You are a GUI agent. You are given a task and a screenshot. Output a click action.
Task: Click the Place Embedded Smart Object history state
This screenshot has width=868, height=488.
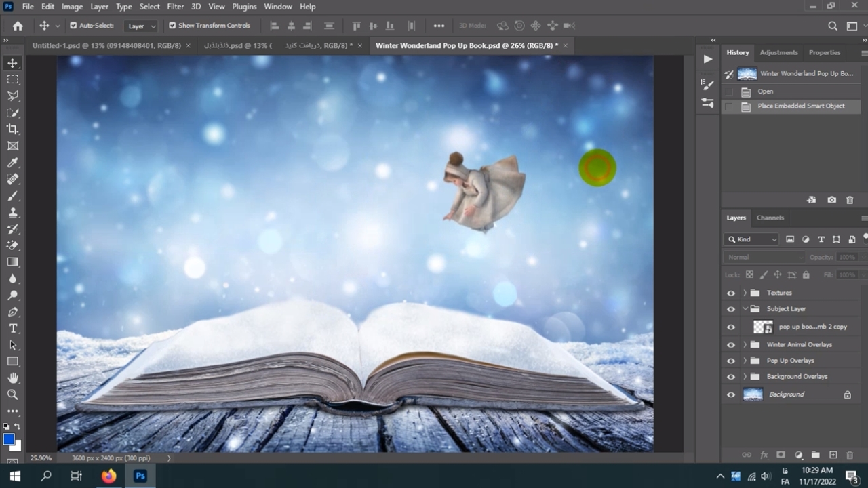(x=800, y=106)
